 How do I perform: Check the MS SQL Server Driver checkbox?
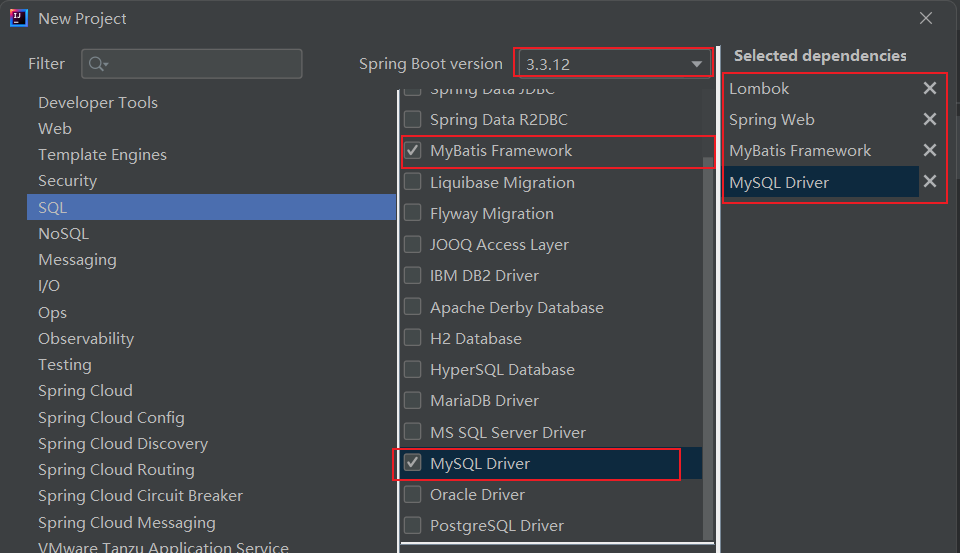[x=413, y=432]
